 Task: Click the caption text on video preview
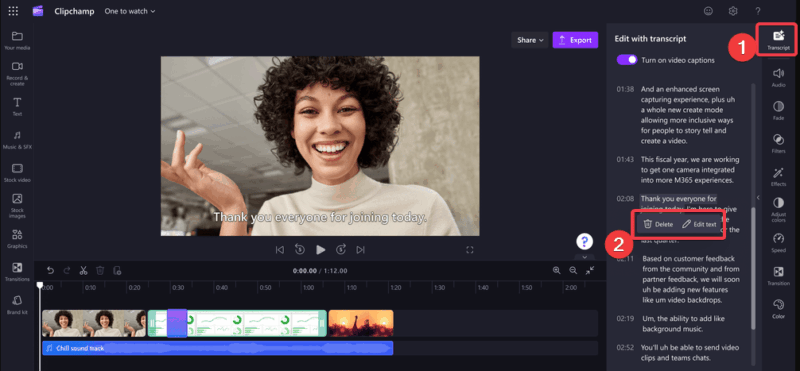pos(320,217)
